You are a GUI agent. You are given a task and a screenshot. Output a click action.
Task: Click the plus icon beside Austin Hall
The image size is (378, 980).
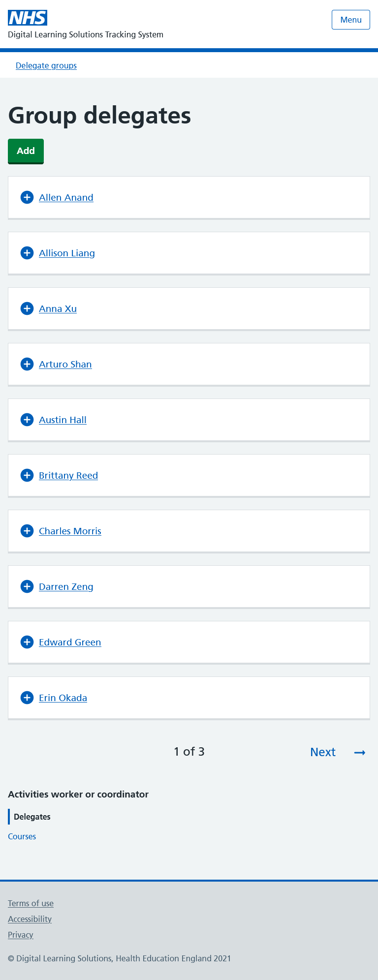coord(27,420)
